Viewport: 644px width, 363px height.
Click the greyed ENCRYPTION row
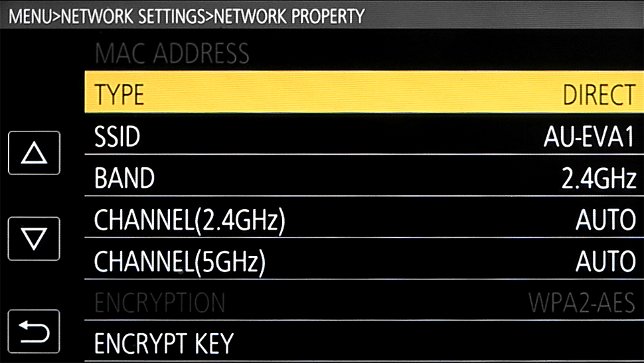364,301
